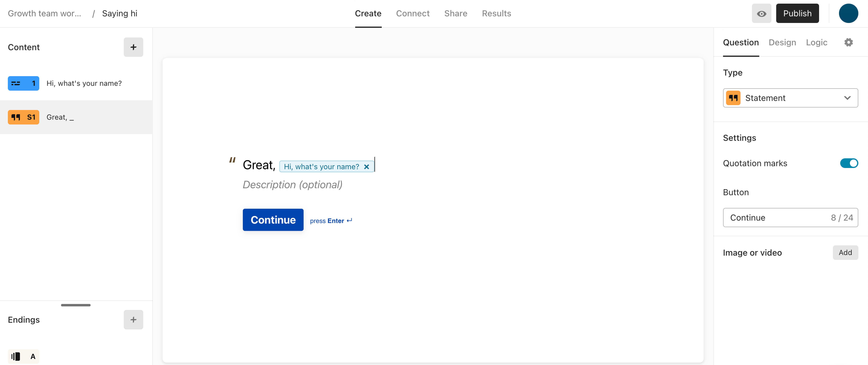Switch to the Create tab
The width and height of the screenshot is (868, 365).
coord(368,13)
